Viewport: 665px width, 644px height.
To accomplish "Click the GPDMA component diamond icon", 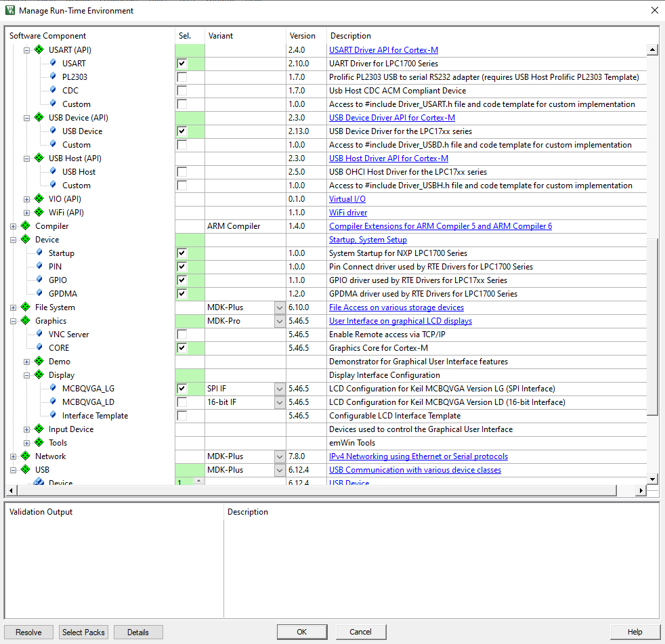I will click(38, 293).
